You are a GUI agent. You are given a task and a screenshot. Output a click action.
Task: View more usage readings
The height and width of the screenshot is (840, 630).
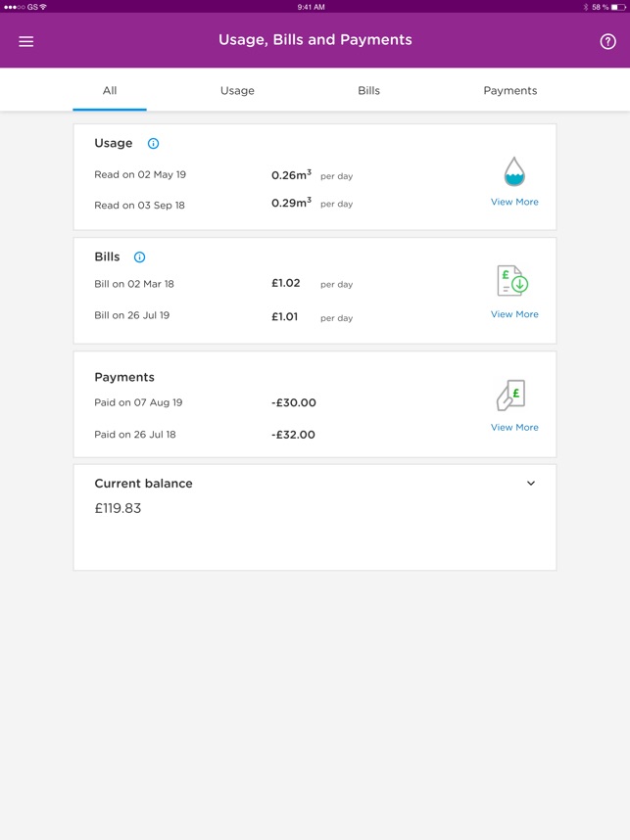pos(514,202)
